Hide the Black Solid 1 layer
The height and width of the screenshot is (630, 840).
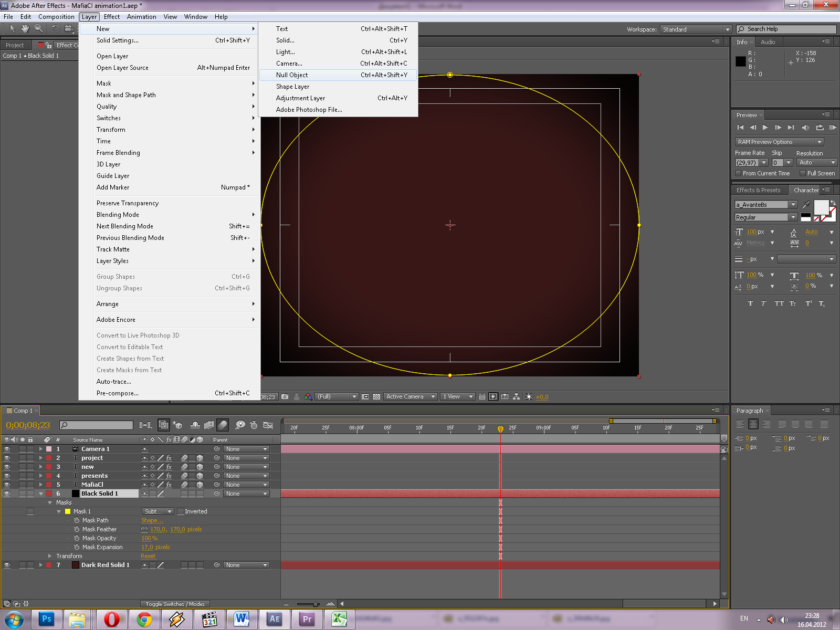[x=7, y=493]
